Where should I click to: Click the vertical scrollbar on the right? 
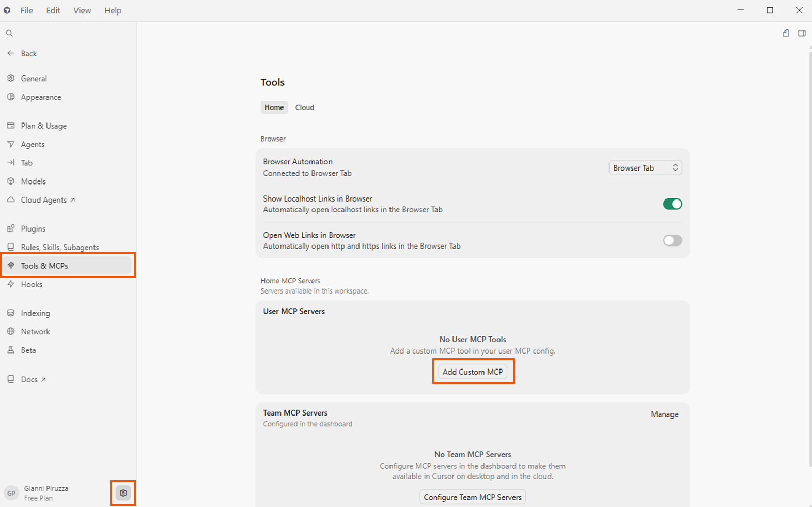click(809, 258)
